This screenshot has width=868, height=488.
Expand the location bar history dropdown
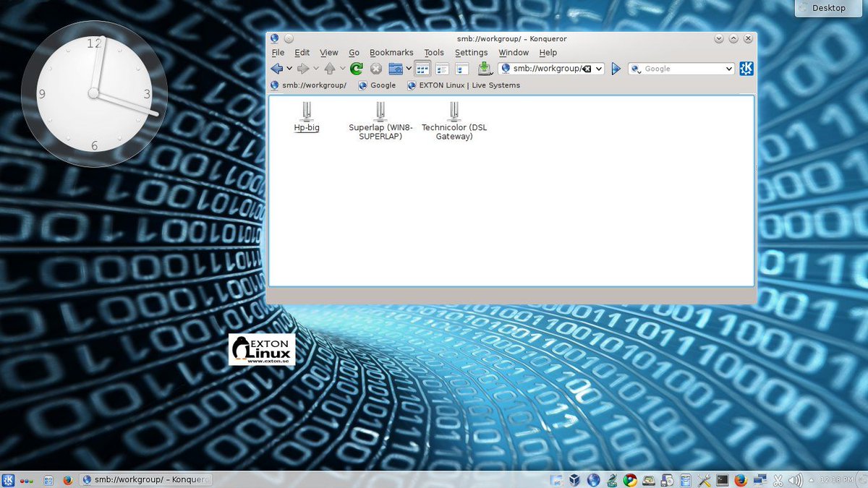[x=599, y=69]
